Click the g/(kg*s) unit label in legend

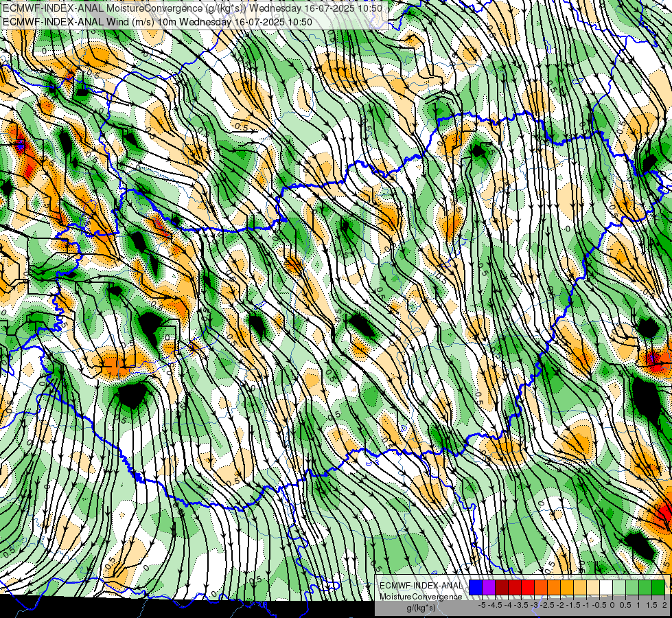421,608
